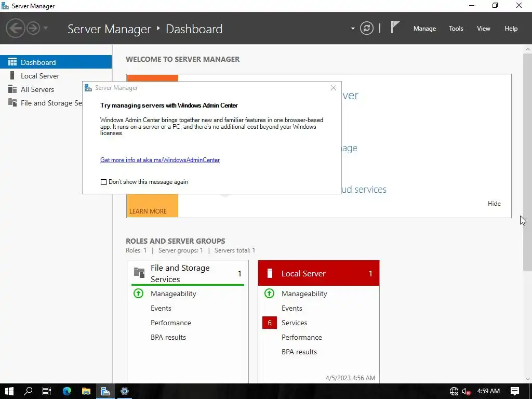Open Task View on the taskbar
Image resolution: width=532 pixels, height=399 pixels.
47,391
